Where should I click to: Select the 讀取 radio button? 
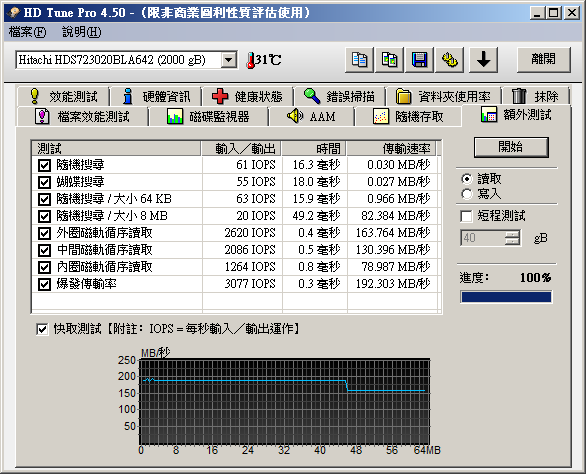pos(466,179)
